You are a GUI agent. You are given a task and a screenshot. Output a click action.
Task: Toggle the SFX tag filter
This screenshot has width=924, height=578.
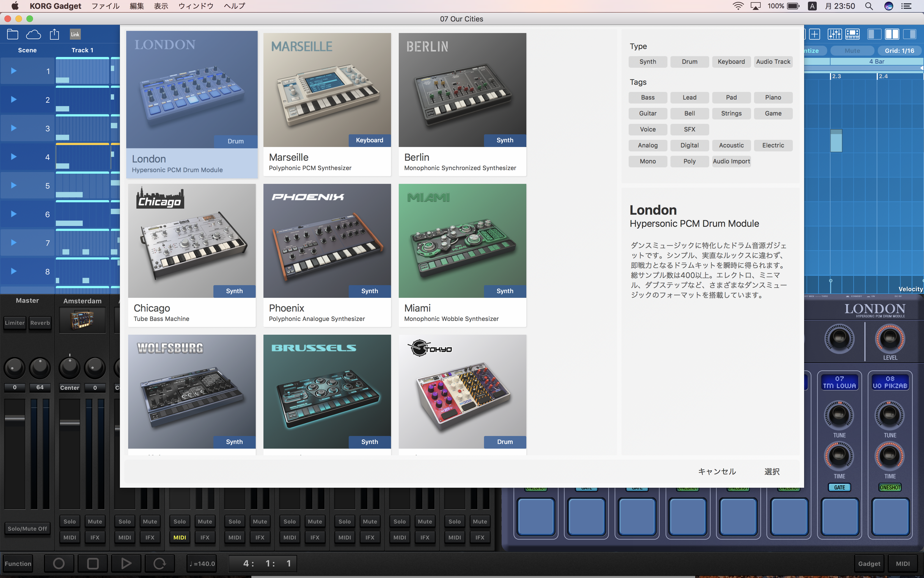(x=690, y=129)
